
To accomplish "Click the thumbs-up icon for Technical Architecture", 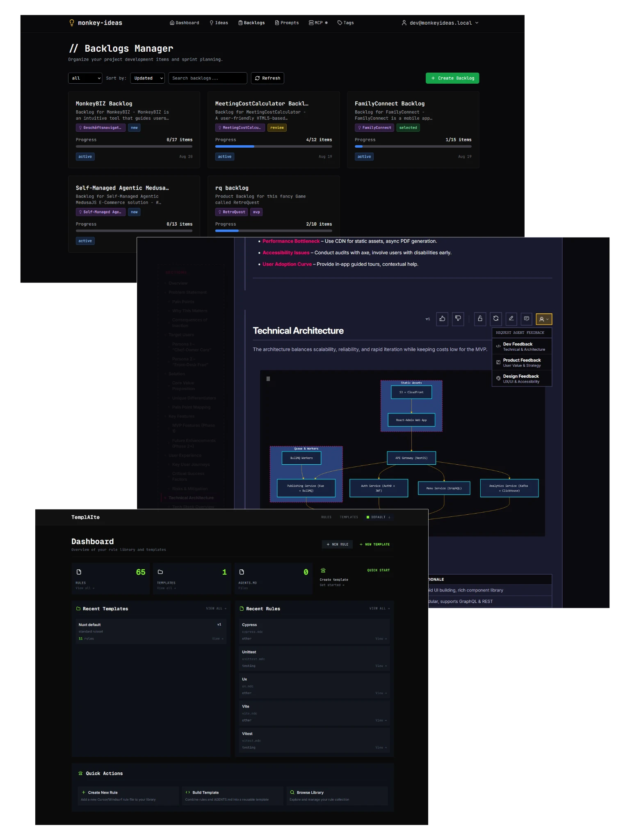I will pyautogui.click(x=442, y=319).
